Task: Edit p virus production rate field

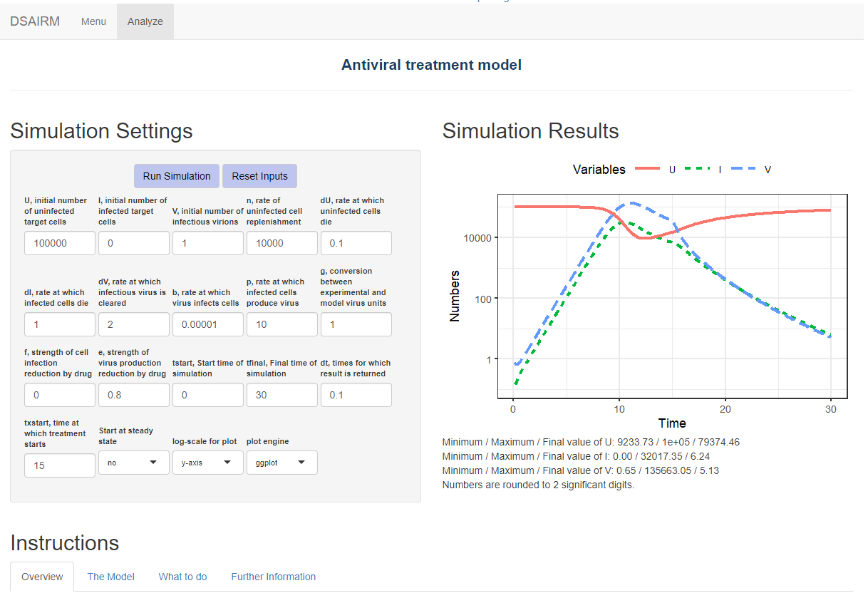Action: pos(282,324)
